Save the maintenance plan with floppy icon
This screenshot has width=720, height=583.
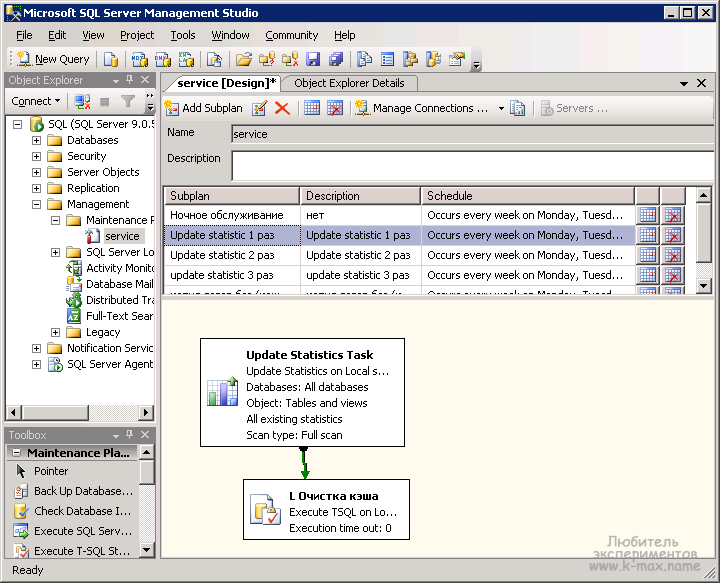[x=313, y=59]
